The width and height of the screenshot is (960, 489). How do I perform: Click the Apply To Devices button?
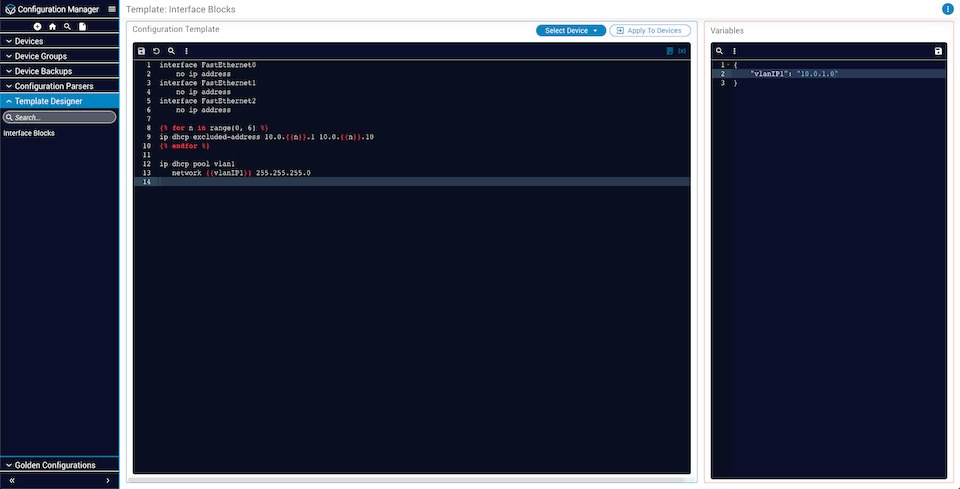tap(649, 31)
